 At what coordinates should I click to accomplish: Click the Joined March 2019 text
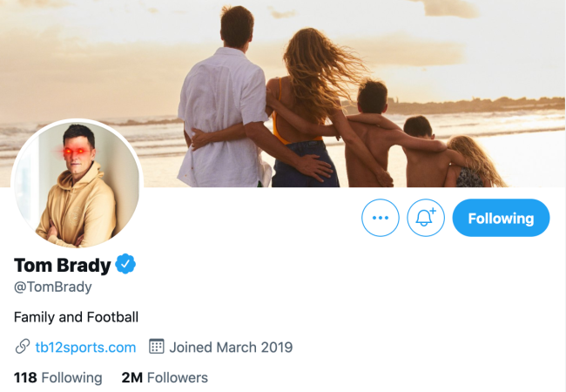[231, 347]
